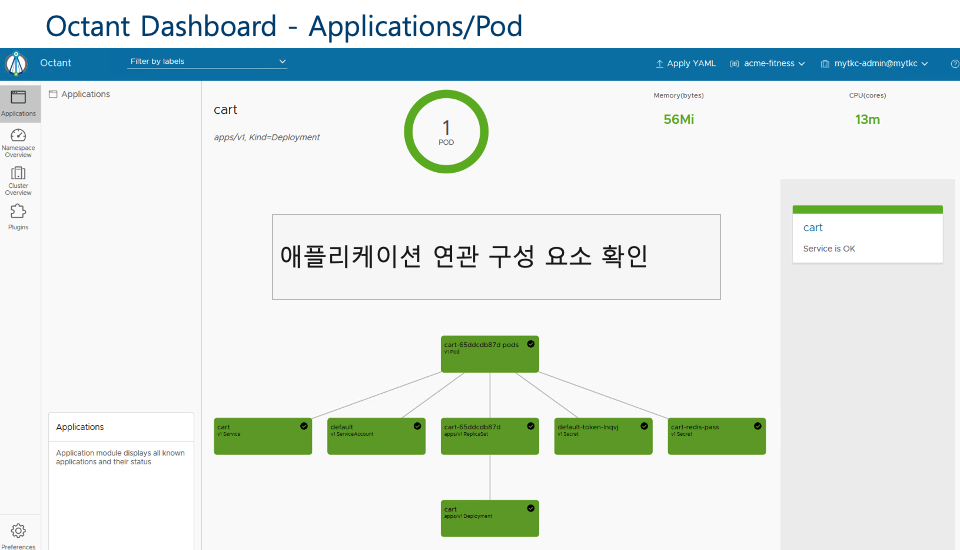
Task: Click the Memory 56Mi value
Action: pyautogui.click(x=678, y=119)
